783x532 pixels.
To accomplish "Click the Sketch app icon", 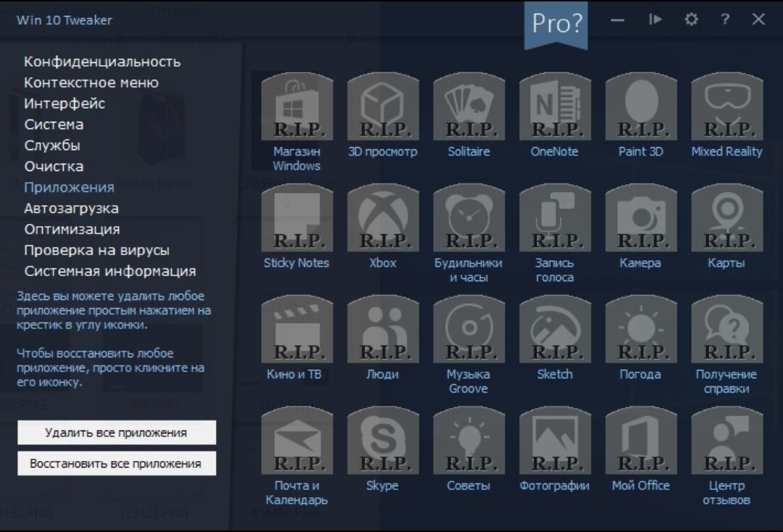I will tap(555, 329).
